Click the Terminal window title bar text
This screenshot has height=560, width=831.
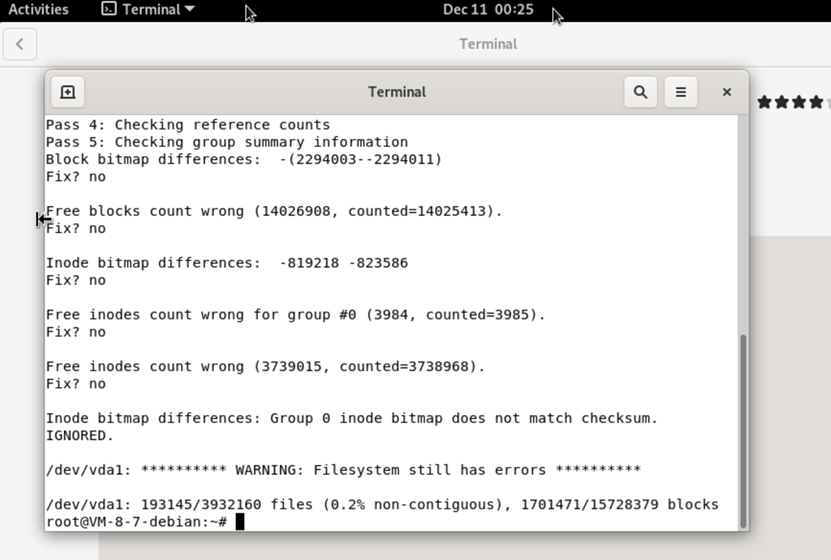397,92
